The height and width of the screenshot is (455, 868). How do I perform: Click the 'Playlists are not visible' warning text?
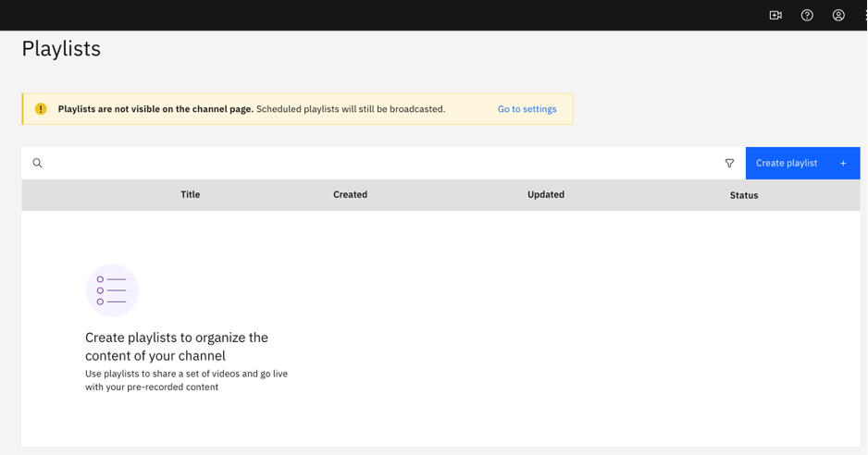(x=155, y=109)
